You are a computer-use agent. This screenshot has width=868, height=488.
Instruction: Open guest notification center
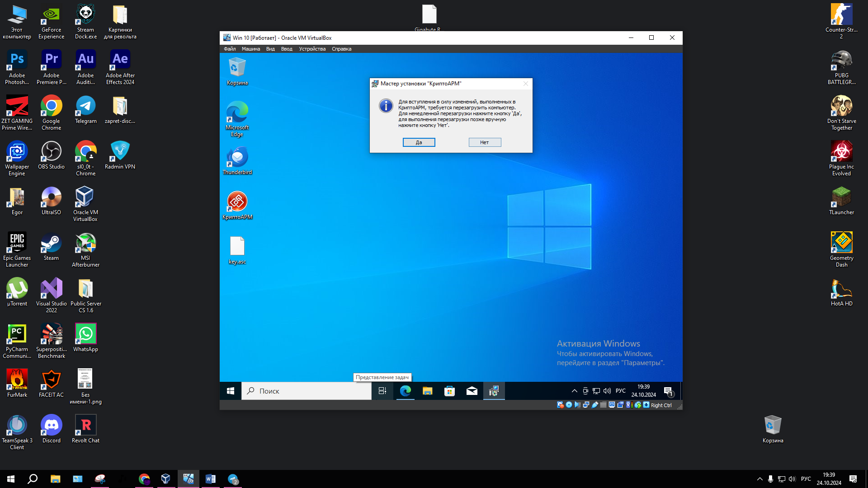click(x=669, y=391)
